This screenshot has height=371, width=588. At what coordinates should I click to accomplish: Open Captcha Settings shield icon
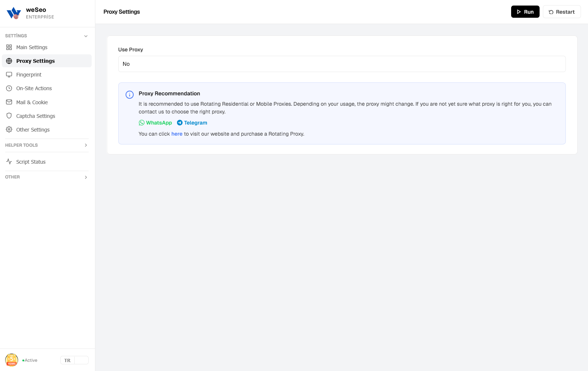(9, 116)
